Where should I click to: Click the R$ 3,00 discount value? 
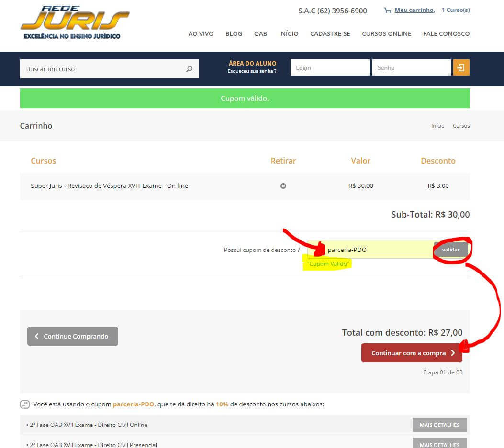pos(438,186)
